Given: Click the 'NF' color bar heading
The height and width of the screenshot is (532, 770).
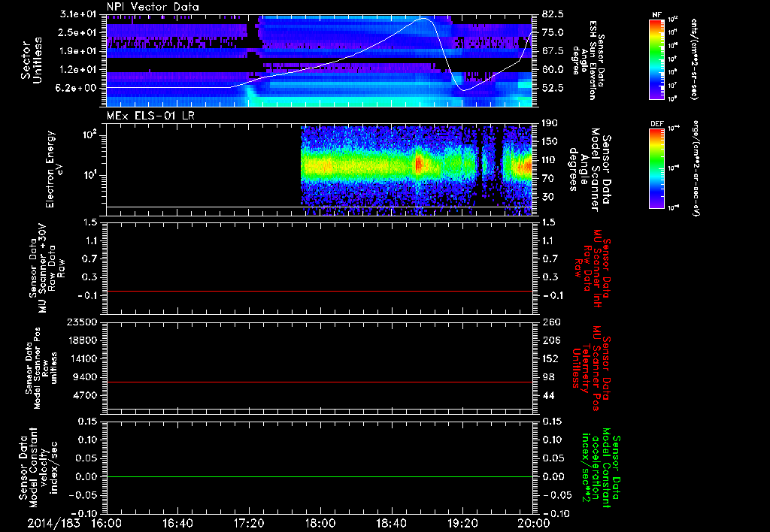Looking at the screenshot, I should 656,15.
